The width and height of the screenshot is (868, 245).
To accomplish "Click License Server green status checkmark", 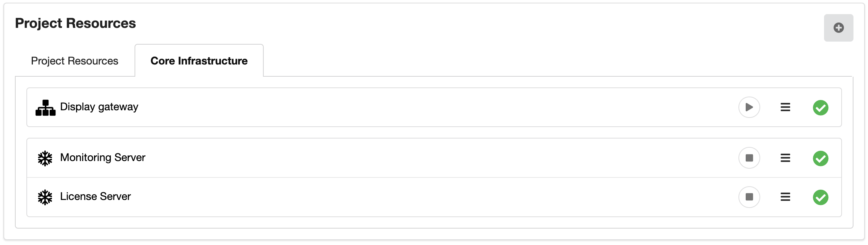I will click(820, 197).
